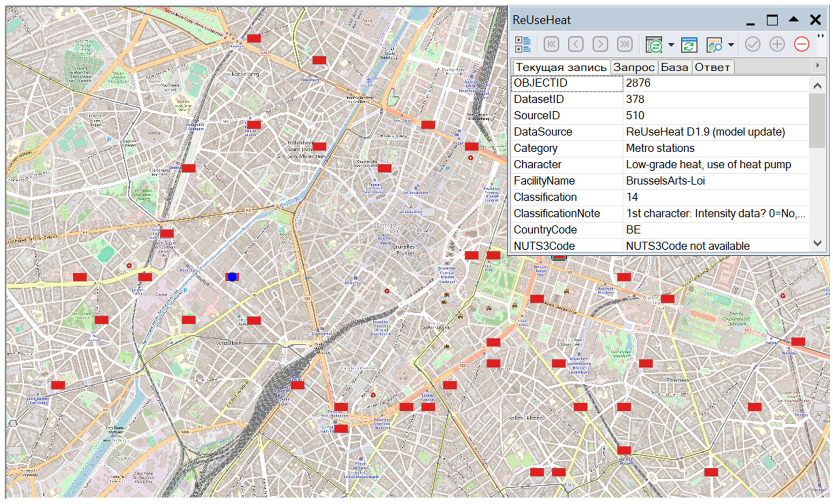Viewport: 833px width, 504px height.
Task: Click the red delete record icon
Action: pyautogui.click(x=802, y=44)
